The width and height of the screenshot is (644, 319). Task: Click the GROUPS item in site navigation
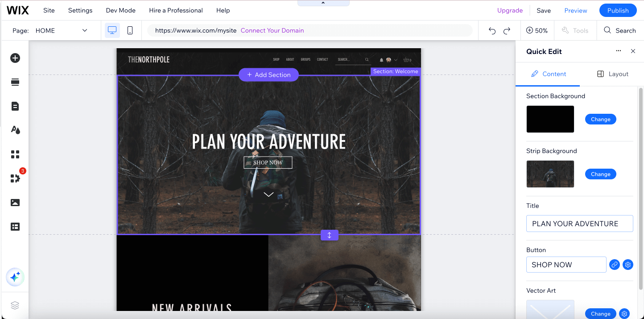click(305, 59)
